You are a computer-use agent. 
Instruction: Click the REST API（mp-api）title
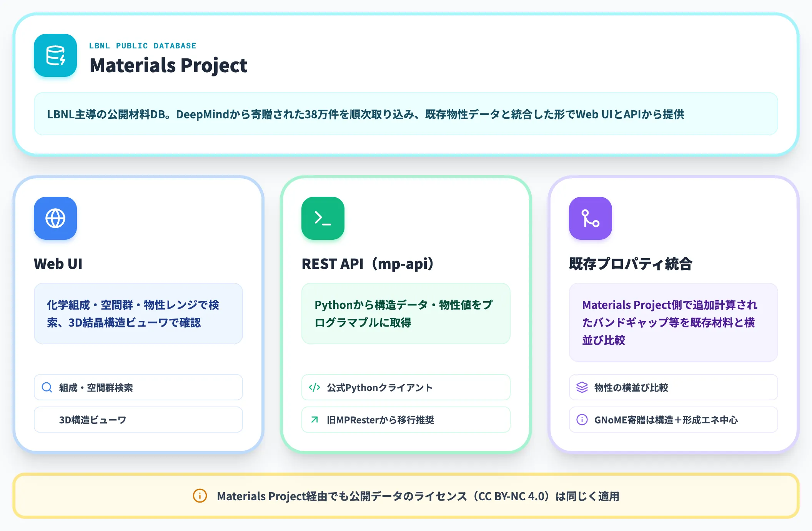(368, 264)
